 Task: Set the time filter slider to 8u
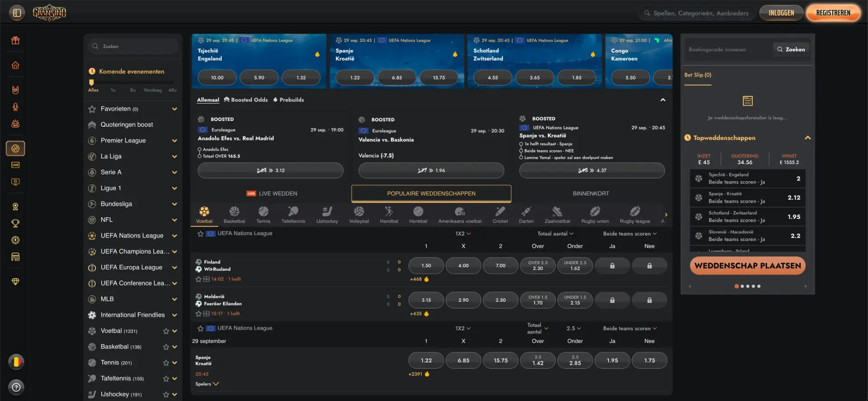pyautogui.click(x=133, y=90)
